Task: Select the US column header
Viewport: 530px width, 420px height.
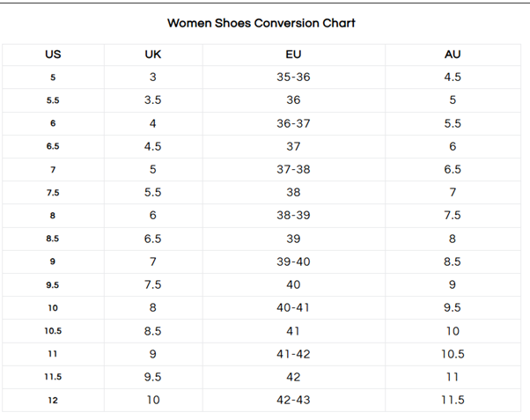Action: [53, 54]
